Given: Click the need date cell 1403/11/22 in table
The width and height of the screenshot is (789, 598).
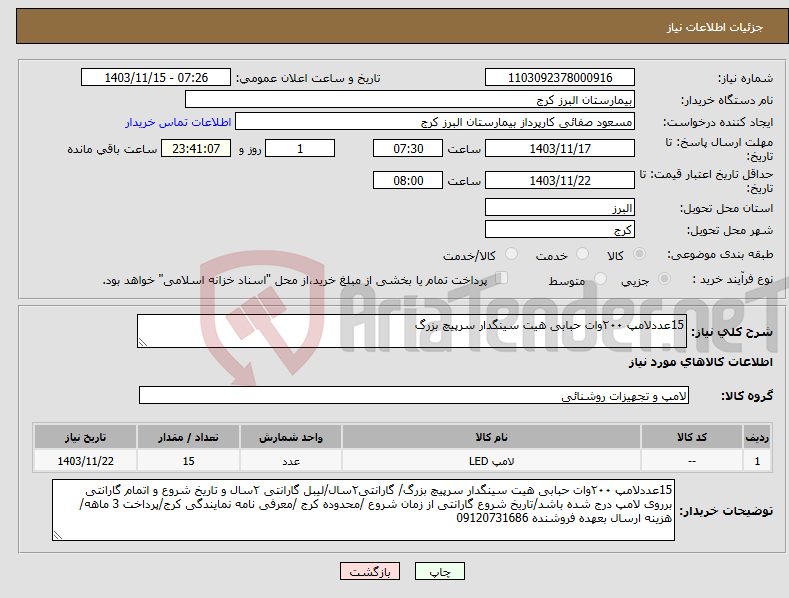Looking at the screenshot, I should click(86, 461).
